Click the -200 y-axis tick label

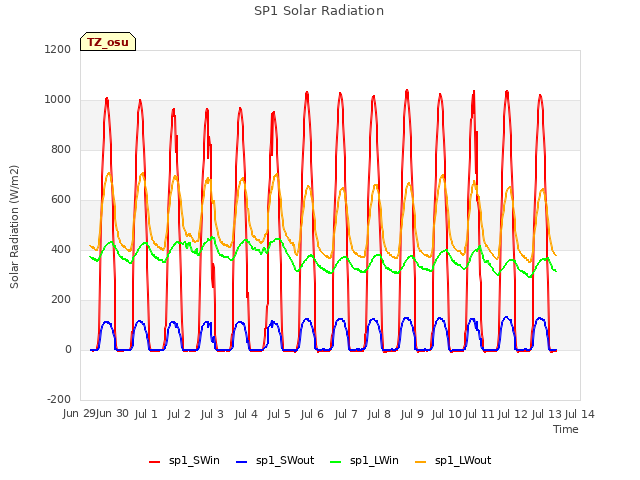[59, 399]
